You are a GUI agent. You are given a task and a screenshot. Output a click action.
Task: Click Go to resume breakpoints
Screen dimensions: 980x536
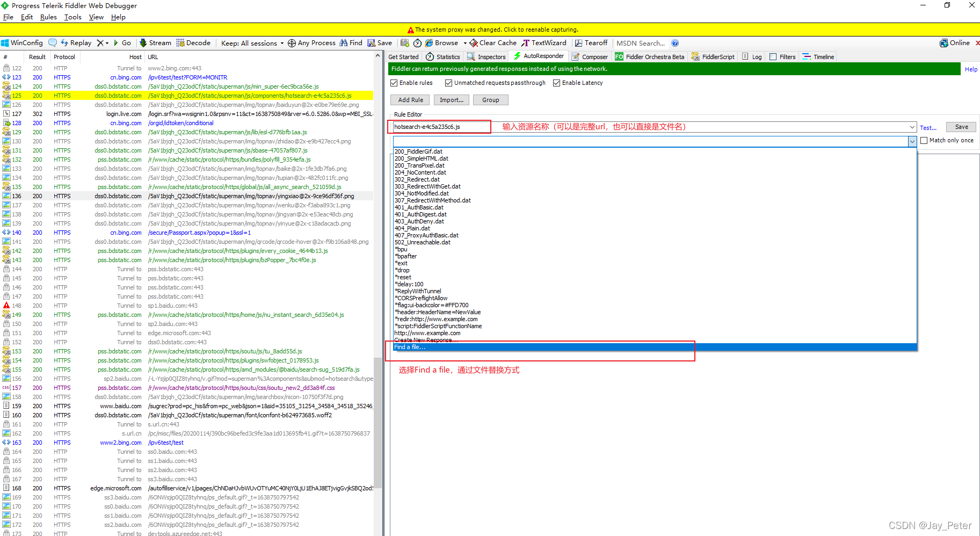(x=122, y=43)
